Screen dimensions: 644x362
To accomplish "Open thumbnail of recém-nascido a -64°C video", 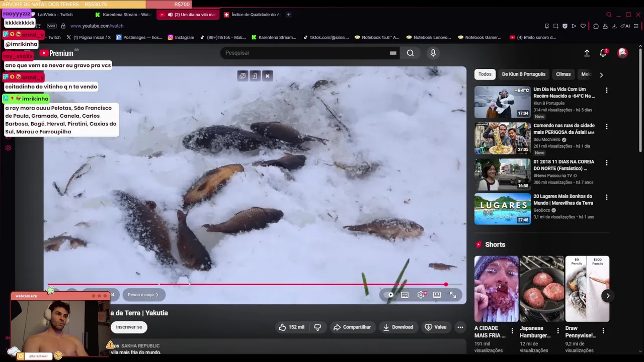I will (x=502, y=102).
